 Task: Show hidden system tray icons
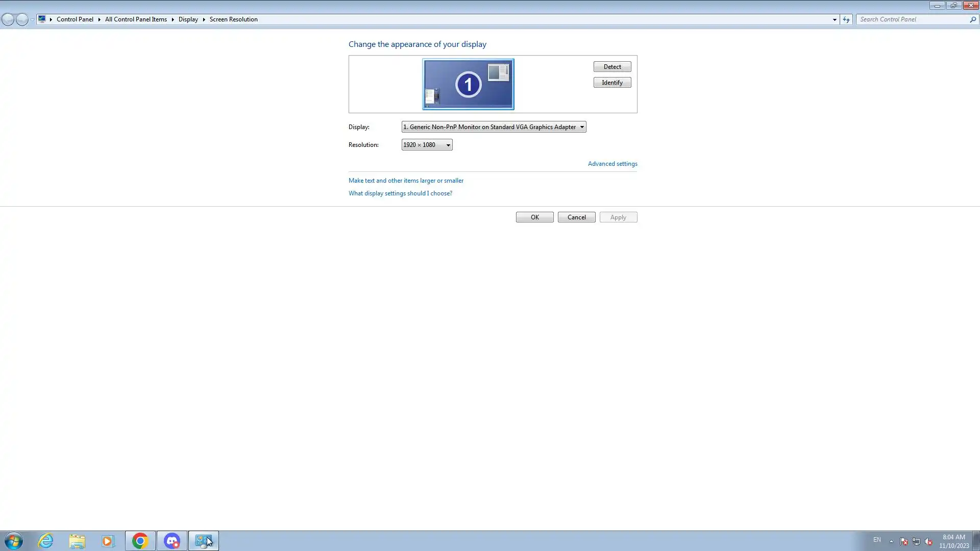pyautogui.click(x=891, y=541)
